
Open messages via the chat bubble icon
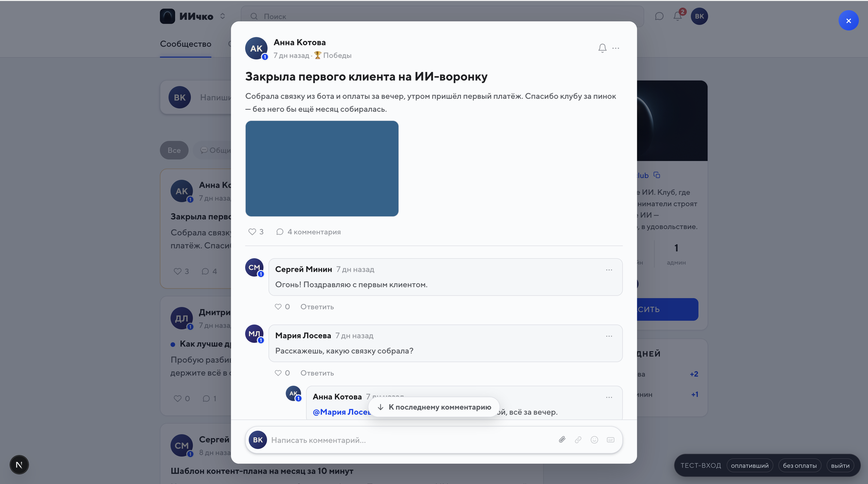point(659,16)
